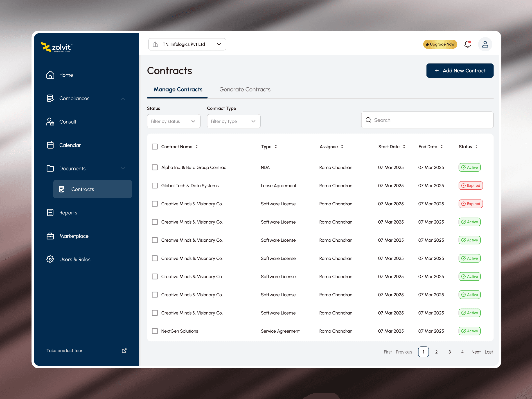Select the Reports sidebar menu item
The width and height of the screenshot is (532, 399).
pyautogui.click(x=68, y=213)
